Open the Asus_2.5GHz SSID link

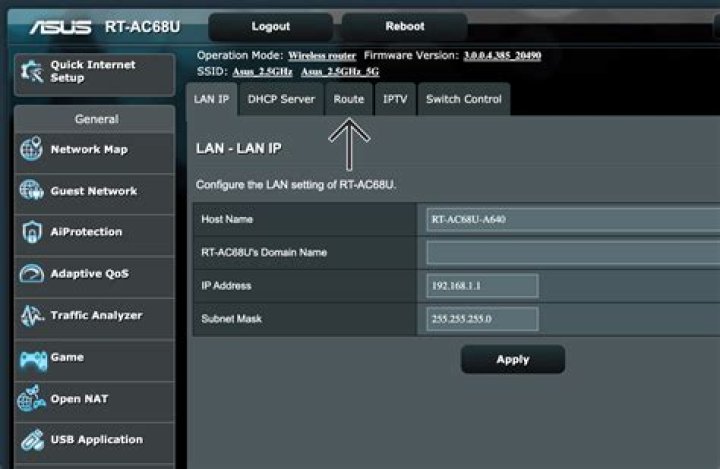click(262, 72)
